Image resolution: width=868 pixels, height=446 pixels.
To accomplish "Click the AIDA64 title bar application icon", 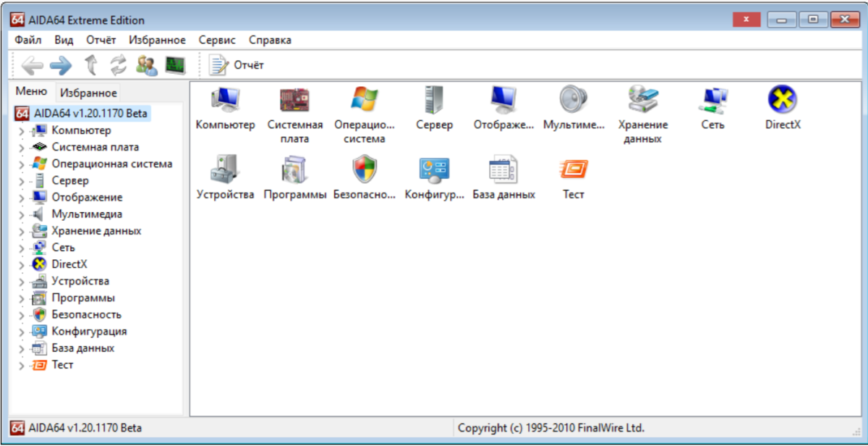I will 18,20.
